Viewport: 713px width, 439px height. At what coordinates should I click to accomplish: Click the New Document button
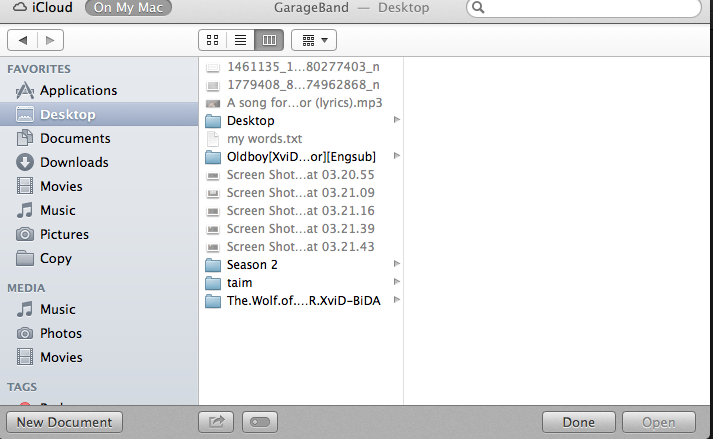click(65, 422)
